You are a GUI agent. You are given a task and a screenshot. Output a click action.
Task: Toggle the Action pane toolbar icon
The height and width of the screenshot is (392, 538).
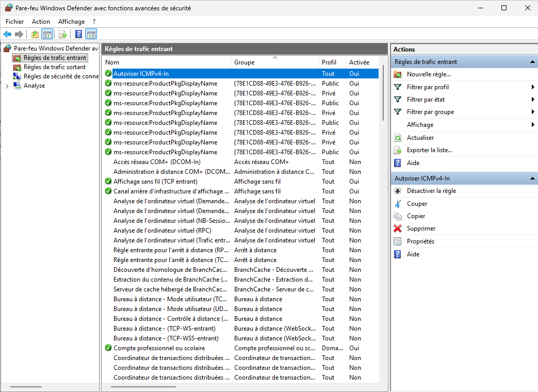(91, 34)
